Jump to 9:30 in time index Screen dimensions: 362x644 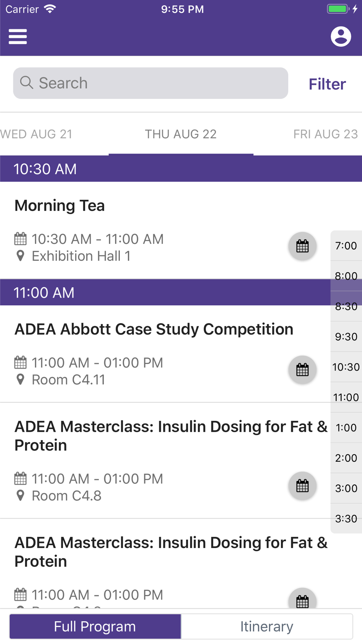(346, 336)
